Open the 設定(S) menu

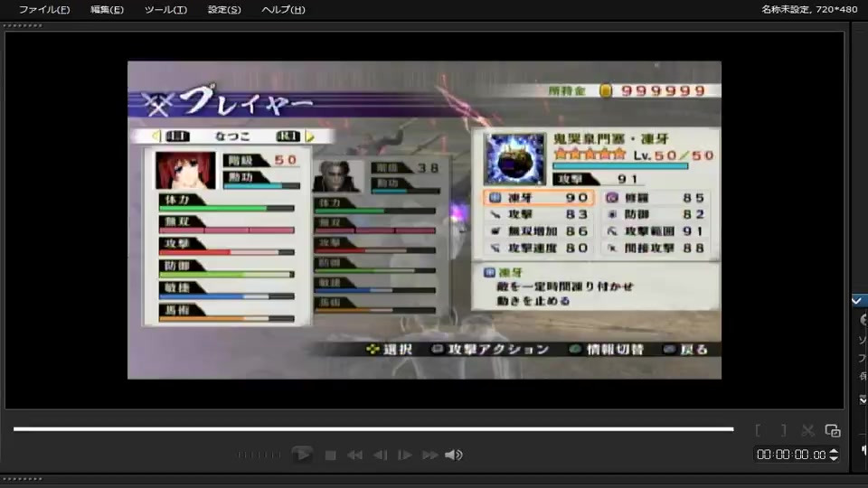[x=224, y=9]
